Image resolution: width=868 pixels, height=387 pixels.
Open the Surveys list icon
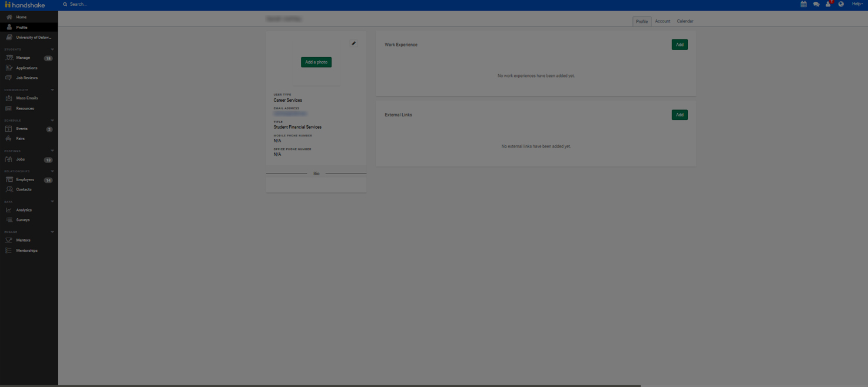tap(9, 220)
